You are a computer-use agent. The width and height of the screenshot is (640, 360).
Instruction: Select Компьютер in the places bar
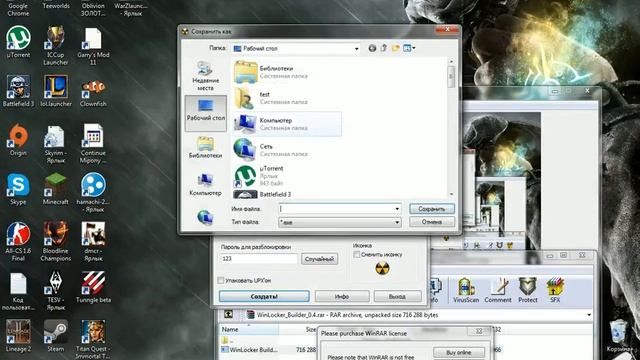pos(205,184)
